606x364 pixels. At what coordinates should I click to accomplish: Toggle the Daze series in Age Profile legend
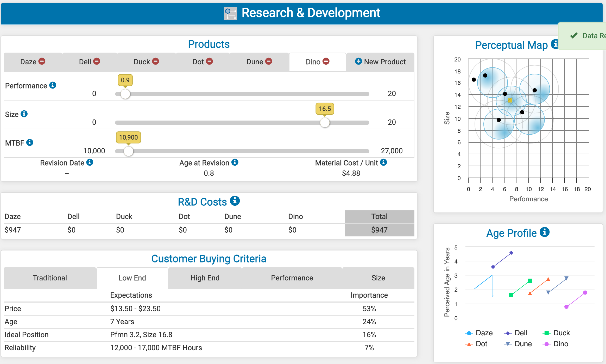point(479,333)
